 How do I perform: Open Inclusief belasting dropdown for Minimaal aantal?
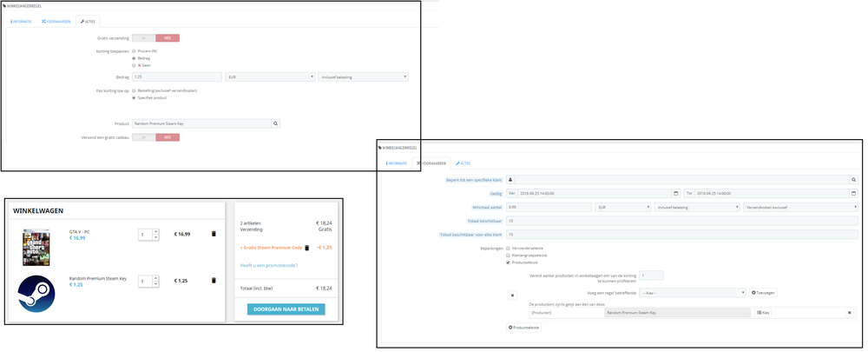(697, 208)
